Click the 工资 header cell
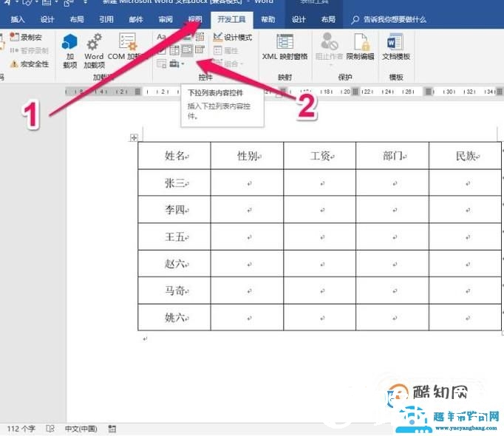 coord(320,156)
